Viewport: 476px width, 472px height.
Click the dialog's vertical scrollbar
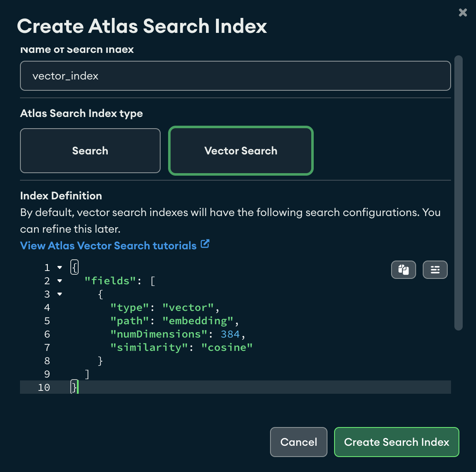click(459, 193)
